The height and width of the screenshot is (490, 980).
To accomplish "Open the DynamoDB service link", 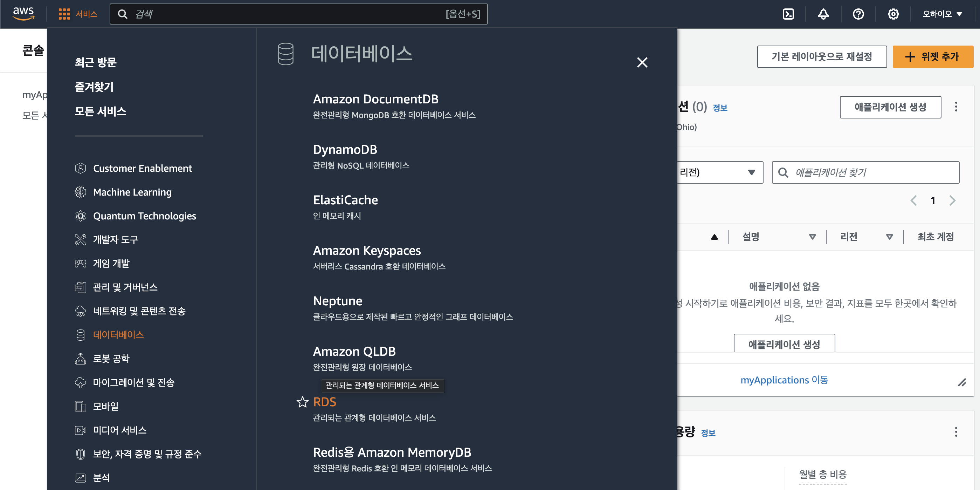I will click(345, 149).
